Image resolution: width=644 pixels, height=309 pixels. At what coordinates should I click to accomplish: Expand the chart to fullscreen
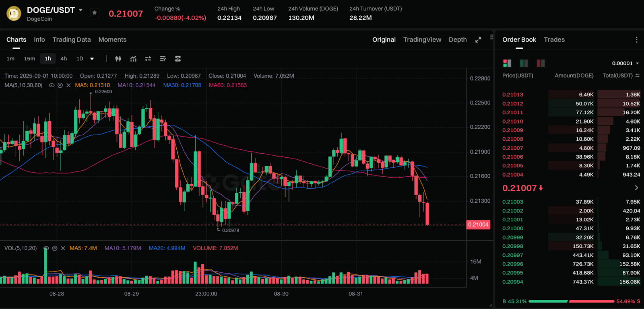478,40
